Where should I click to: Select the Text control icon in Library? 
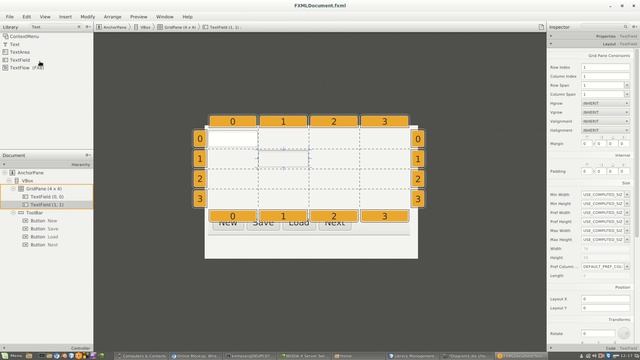5,44
